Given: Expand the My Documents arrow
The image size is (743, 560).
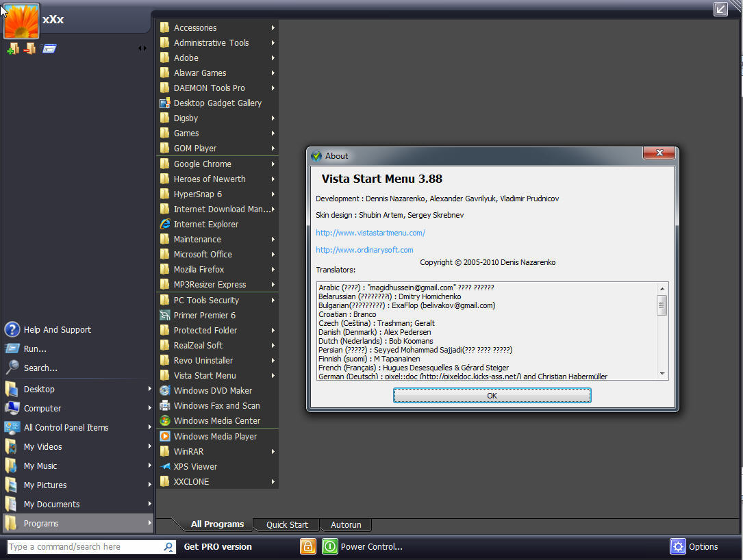Looking at the screenshot, I should point(150,504).
